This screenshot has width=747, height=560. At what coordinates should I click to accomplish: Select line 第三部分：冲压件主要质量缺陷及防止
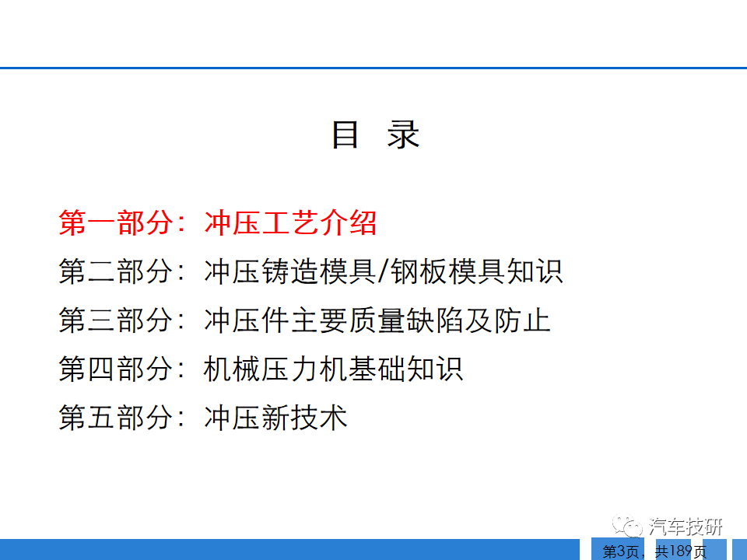304,320
